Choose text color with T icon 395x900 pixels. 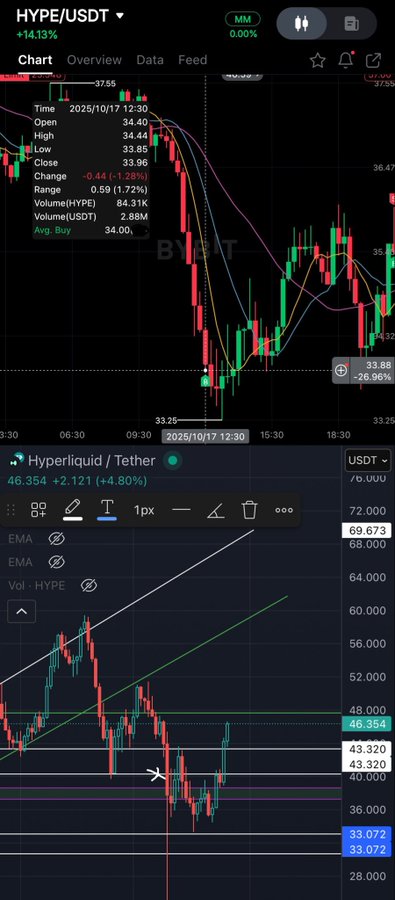(107, 509)
